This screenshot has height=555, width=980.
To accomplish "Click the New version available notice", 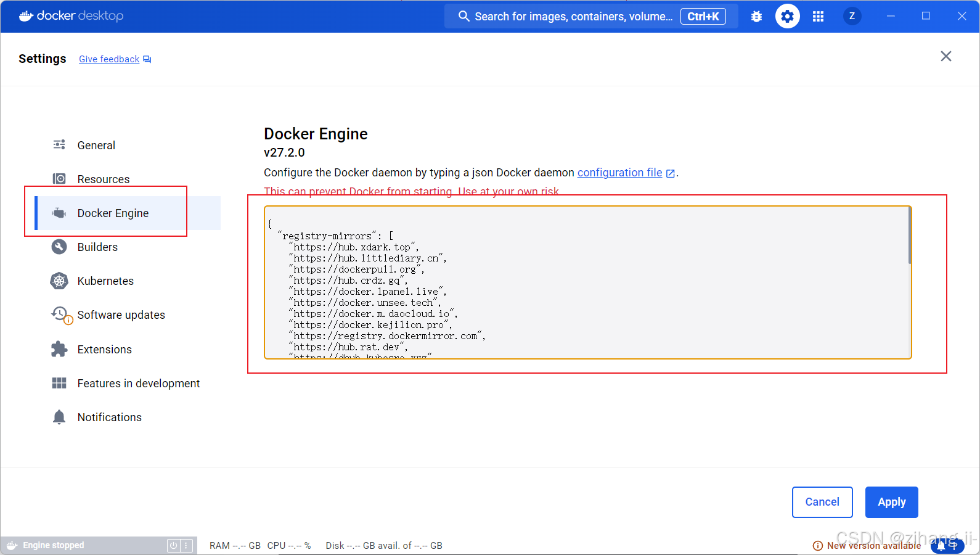I will point(873,546).
